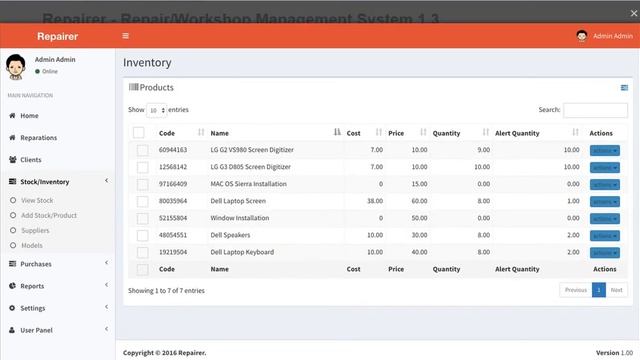Expand the Settings menu chevron
The width and height of the screenshot is (640, 360).
click(107, 307)
